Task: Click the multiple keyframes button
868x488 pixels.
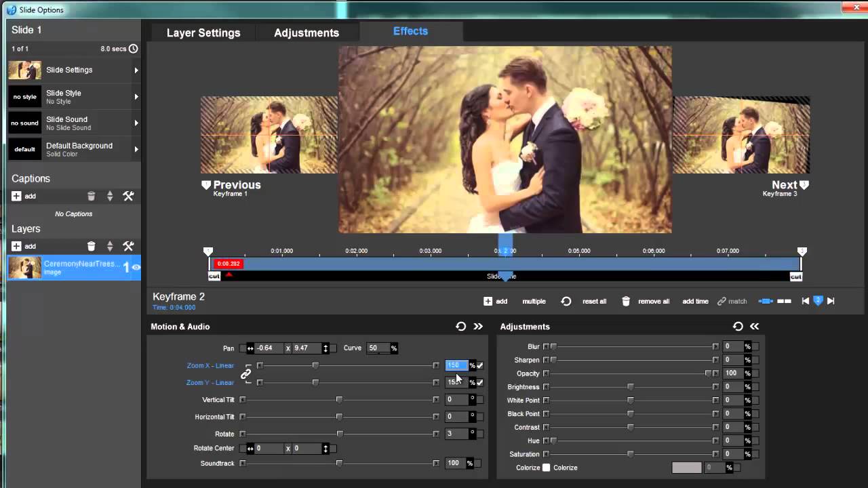Action: [534, 301]
